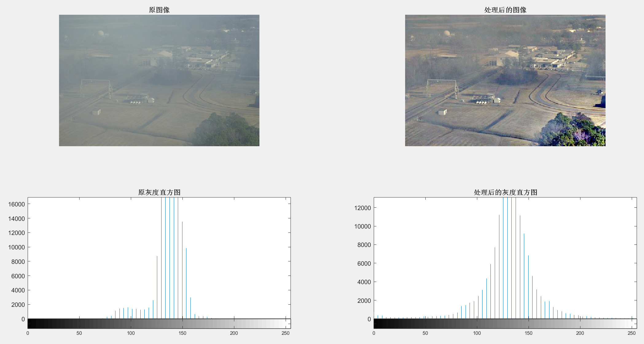Click the 6000 tick on original histogram
The image size is (644, 344).
tap(18, 276)
